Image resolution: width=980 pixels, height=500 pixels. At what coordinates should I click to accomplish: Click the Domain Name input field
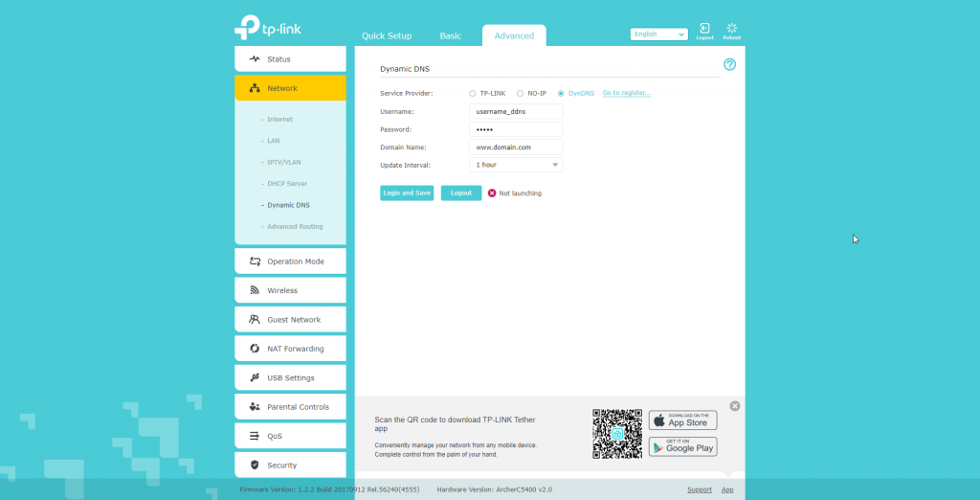516,148
